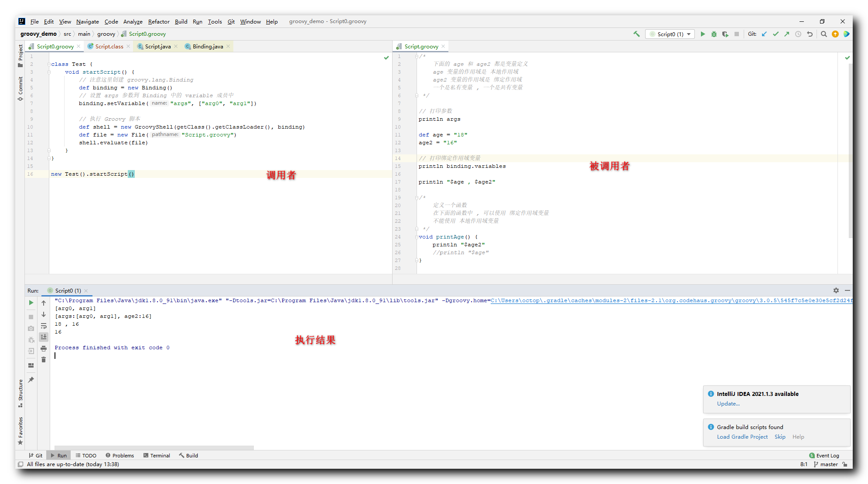This screenshot has width=868, height=484.
Task: Collapse the class Test fold marker
Action: pos(49,64)
